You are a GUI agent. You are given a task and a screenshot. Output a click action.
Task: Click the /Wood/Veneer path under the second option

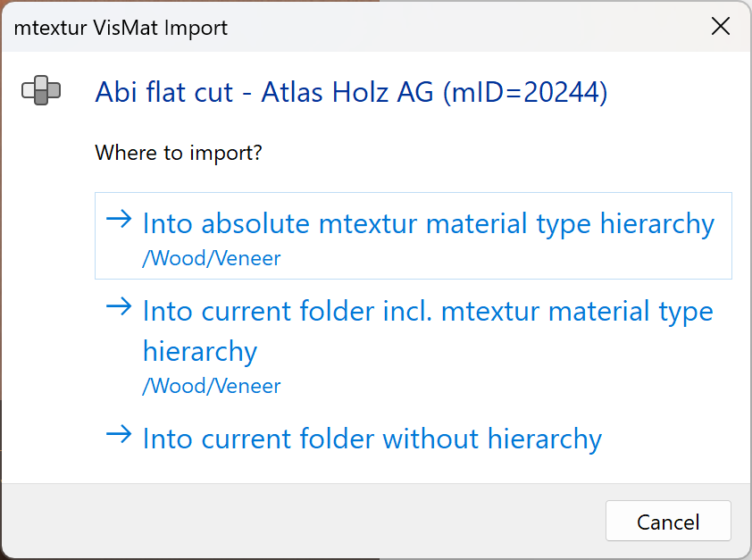(x=211, y=386)
